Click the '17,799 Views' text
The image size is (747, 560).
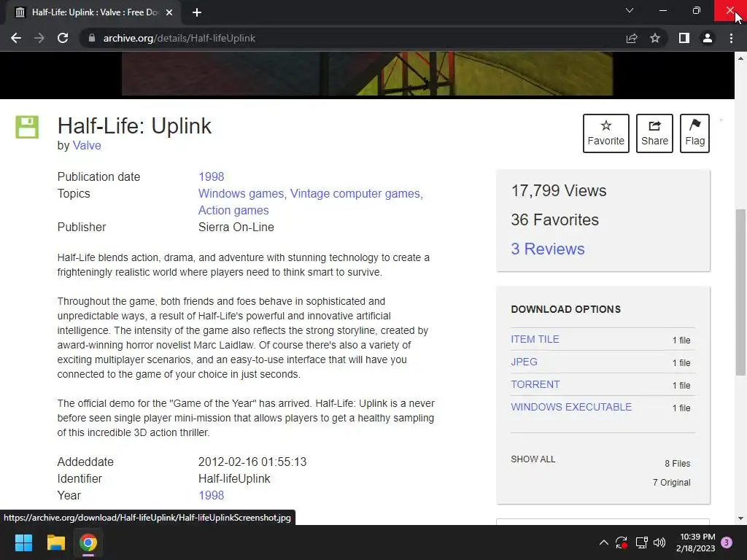558,190
